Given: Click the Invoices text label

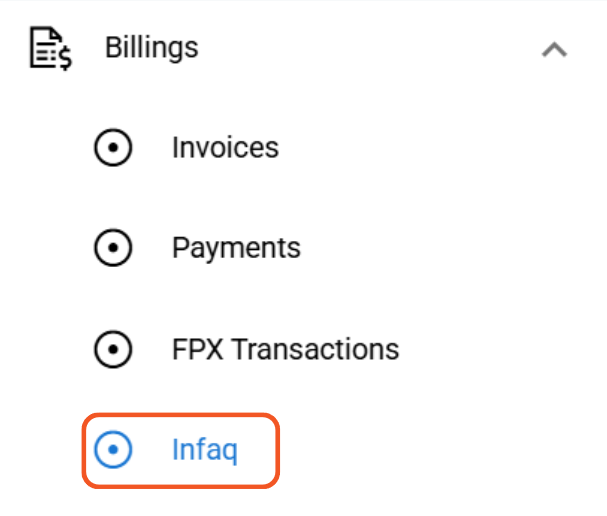Looking at the screenshot, I should (x=225, y=148).
